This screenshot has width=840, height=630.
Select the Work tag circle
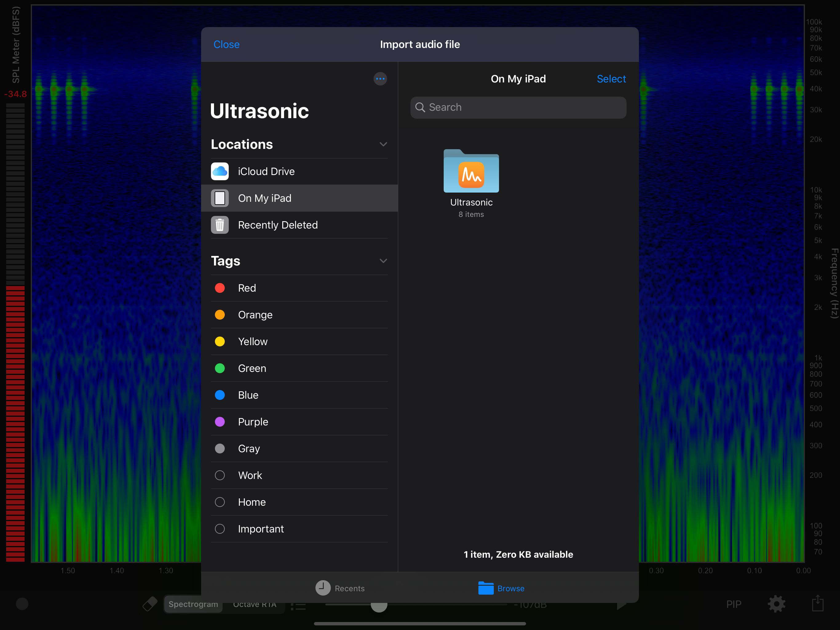tap(220, 475)
